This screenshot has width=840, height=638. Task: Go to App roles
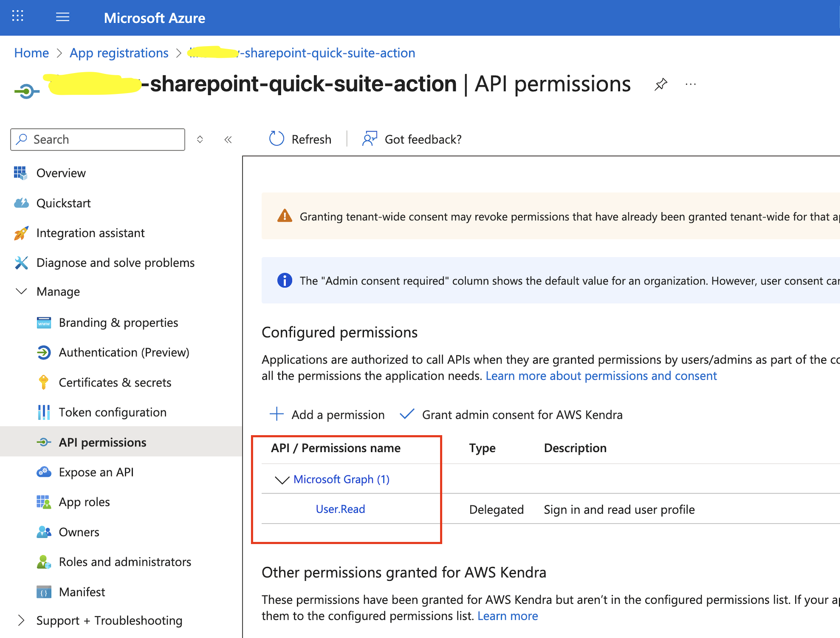point(84,502)
